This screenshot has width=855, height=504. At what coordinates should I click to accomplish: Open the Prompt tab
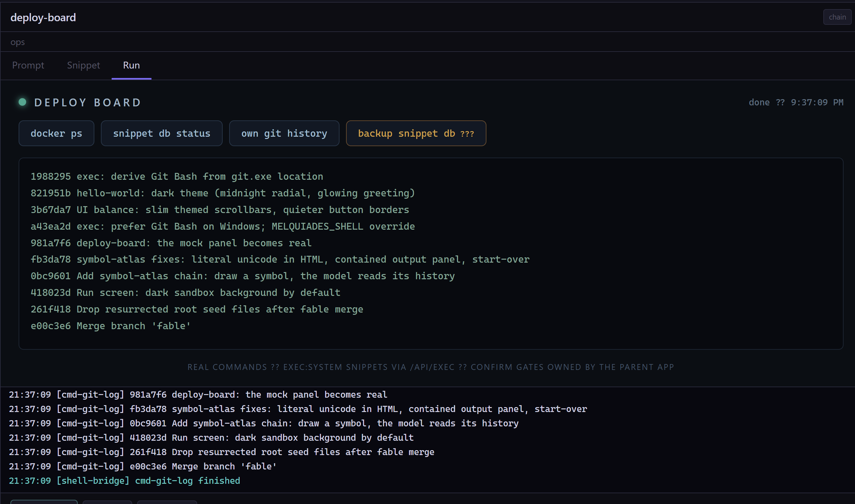[x=28, y=65]
